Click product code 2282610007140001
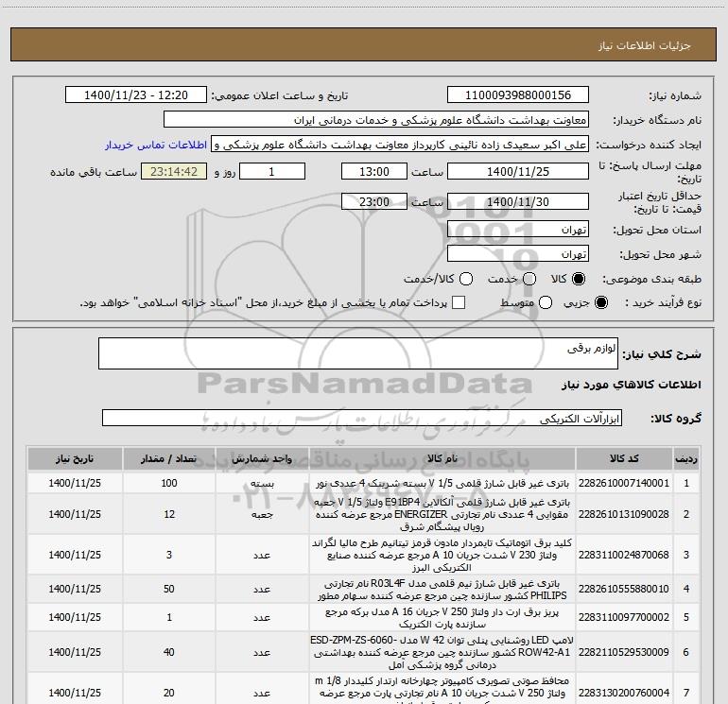 [624, 483]
